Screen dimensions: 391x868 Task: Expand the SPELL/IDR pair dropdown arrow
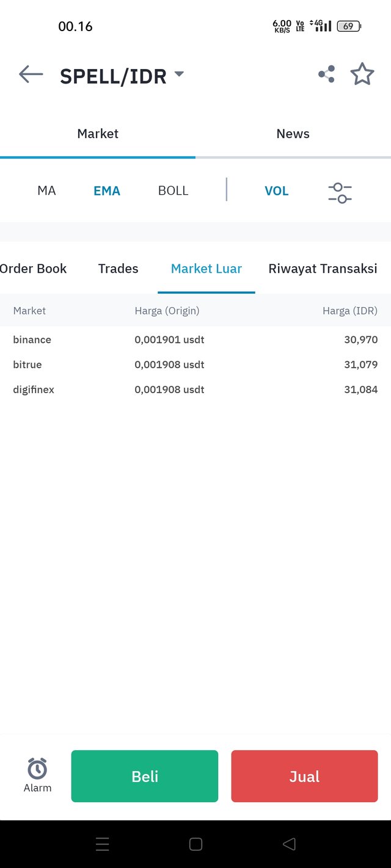pyautogui.click(x=179, y=74)
